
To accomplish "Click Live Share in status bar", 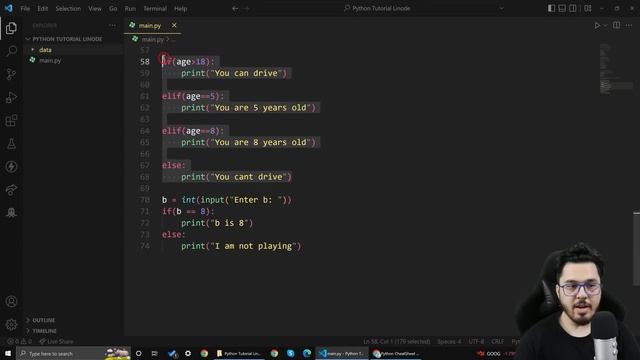I will [56, 342].
